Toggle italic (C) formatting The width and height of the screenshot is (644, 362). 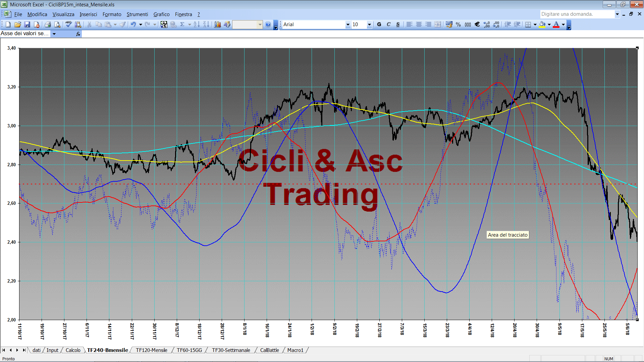388,24
